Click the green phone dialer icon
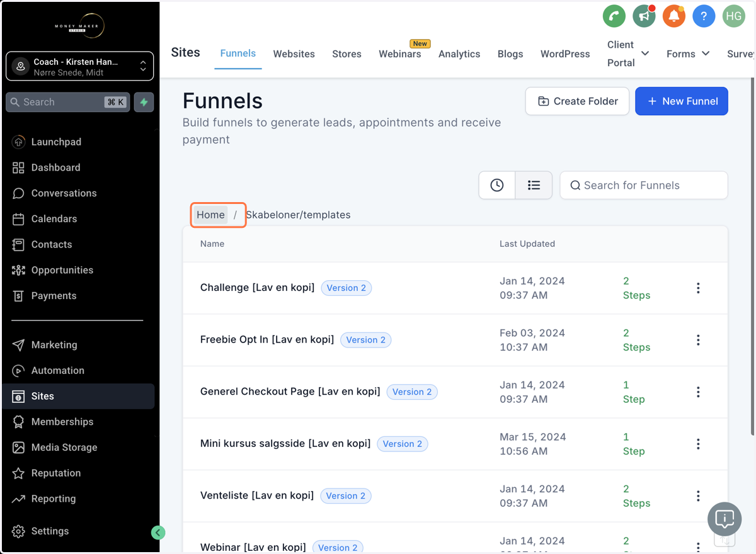This screenshot has height=554, width=756. click(x=614, y=16)
